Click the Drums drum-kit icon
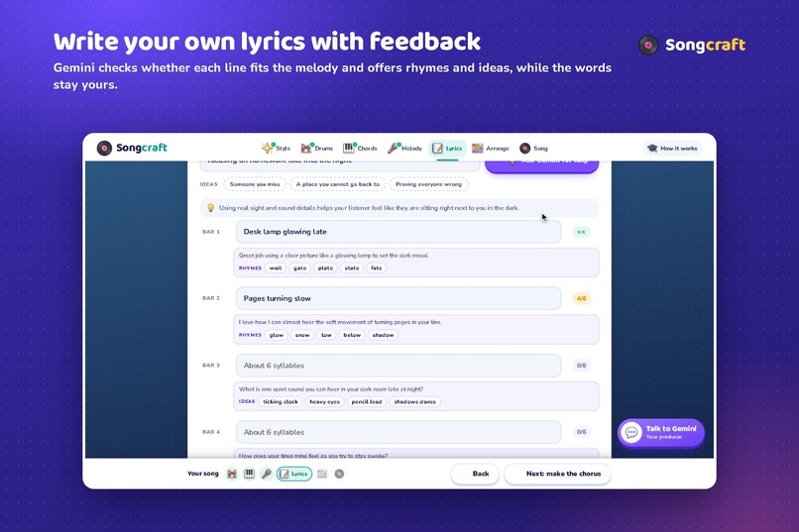This screenshot has width=799, height=532. click(x=306, y=149)
